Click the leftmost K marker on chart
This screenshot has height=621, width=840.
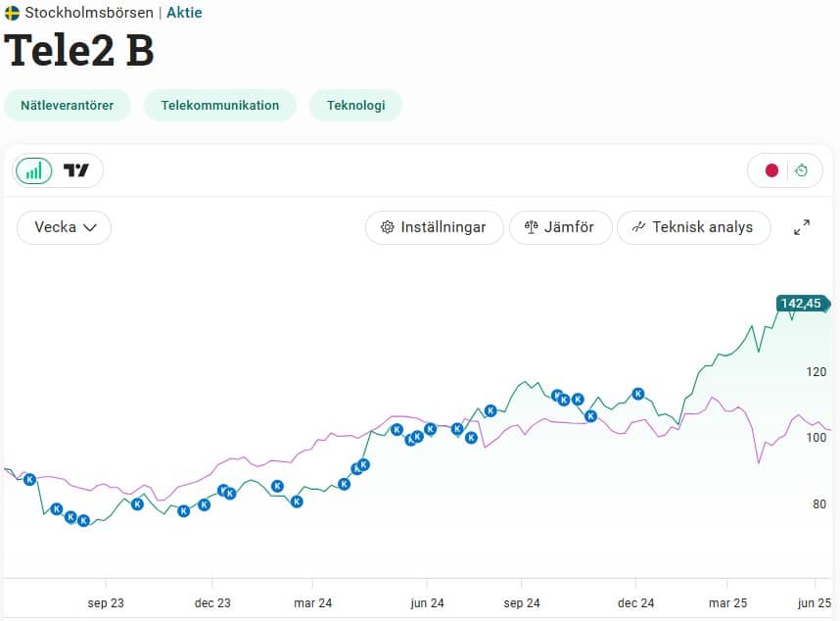click(29, 479)
